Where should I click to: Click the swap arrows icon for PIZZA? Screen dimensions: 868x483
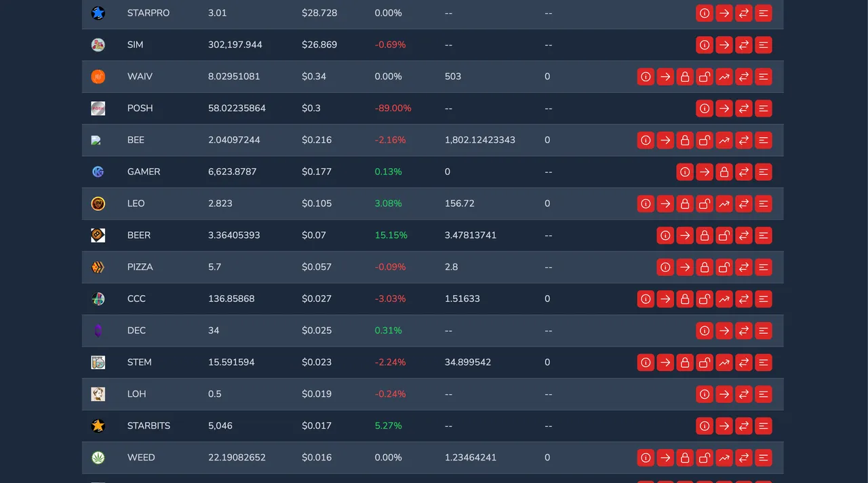744,267
